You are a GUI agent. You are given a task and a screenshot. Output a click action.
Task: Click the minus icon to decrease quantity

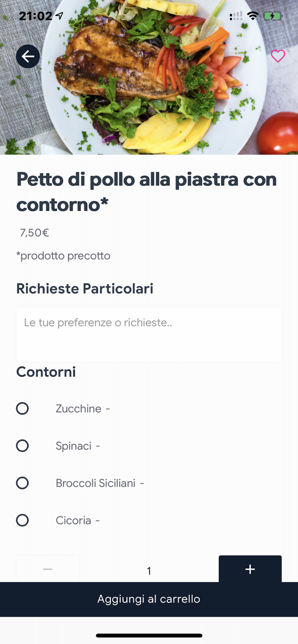coord(47,569)
